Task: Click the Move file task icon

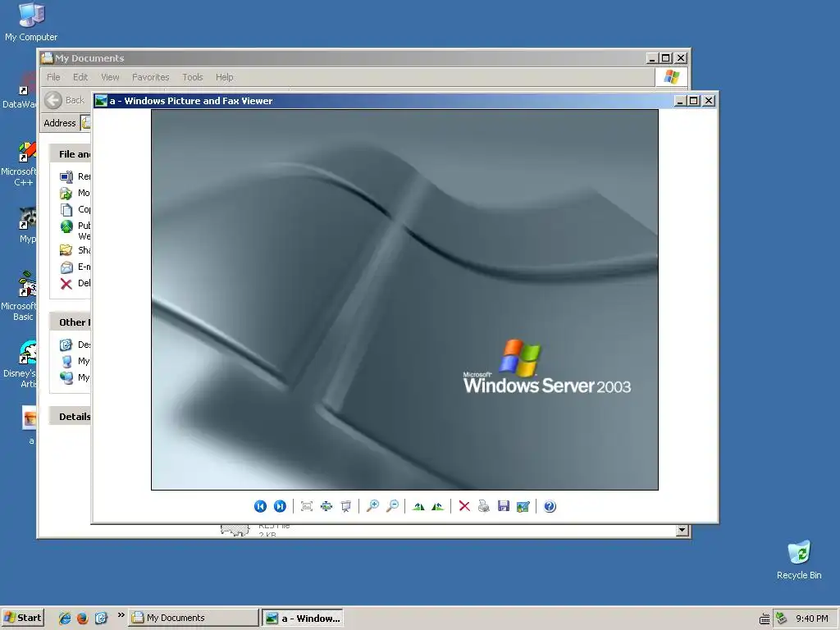Action: [x=66, y=193]
